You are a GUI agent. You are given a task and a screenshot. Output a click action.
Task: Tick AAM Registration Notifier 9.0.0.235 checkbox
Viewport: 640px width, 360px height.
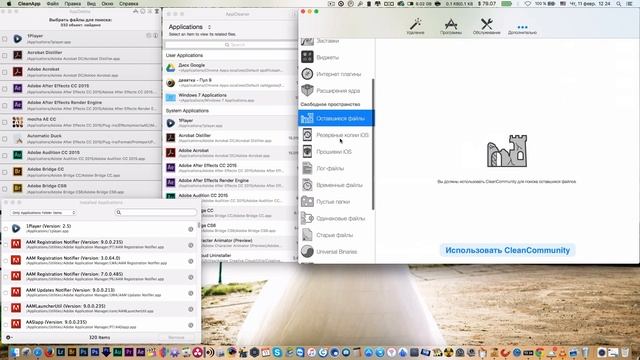[x=6, y=244]
